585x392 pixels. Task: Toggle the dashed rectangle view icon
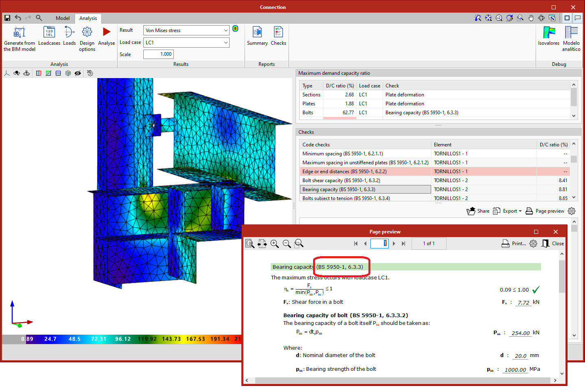click(x=58, y=73)
